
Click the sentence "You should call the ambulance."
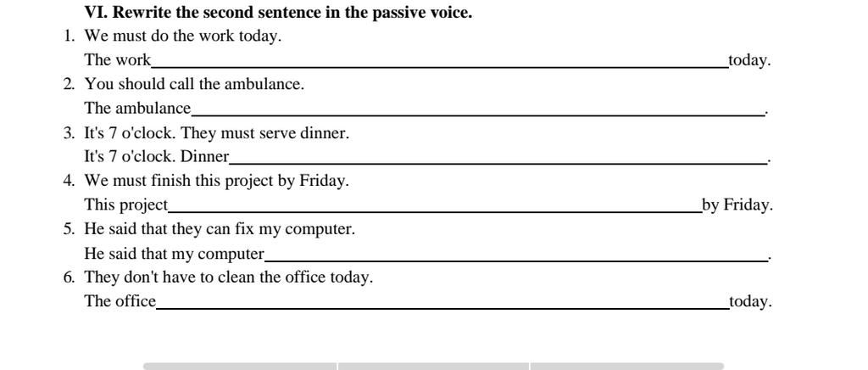point(194,85)
